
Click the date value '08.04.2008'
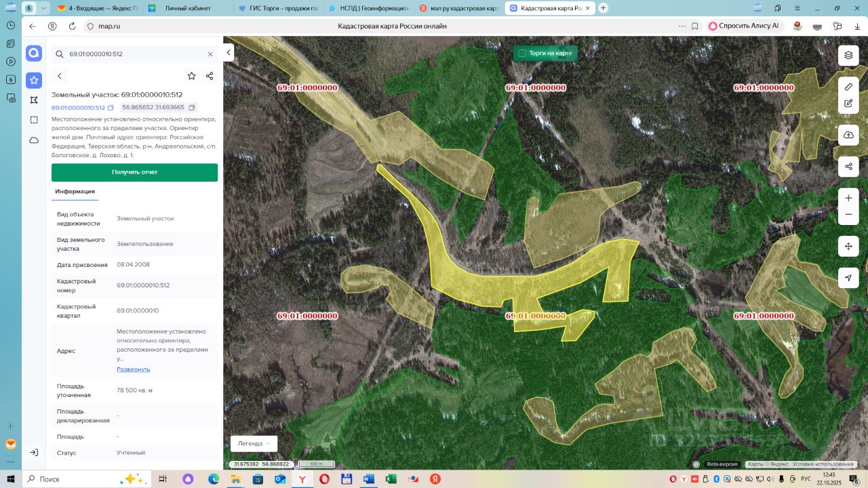point(133,265)
